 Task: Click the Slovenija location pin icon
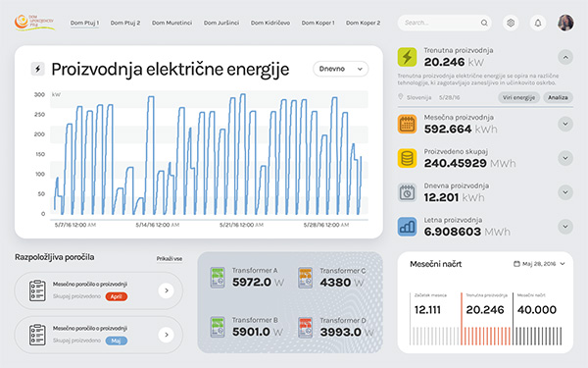click(x=400, y=97)
